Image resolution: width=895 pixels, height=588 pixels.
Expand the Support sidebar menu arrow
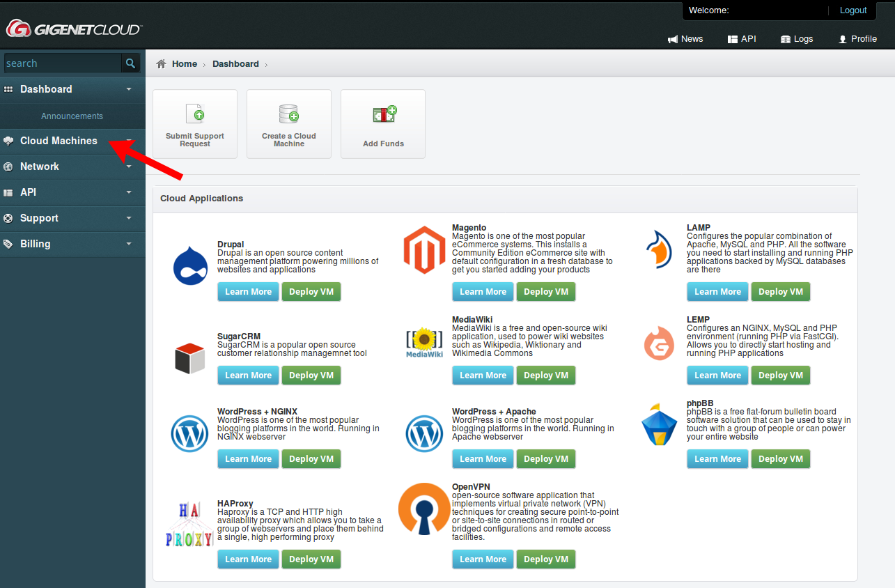click(129, 218)
